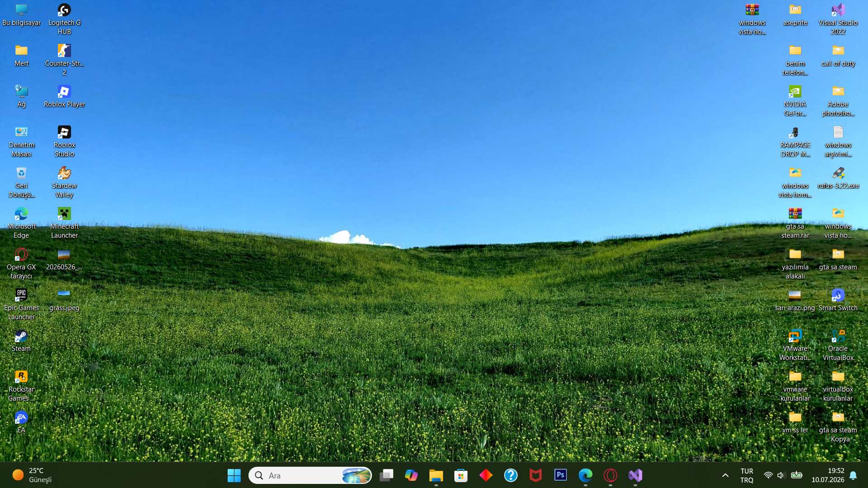The width and height of the screenshot is (868, 488).
Task: Select the vmware kurulanlar folder
Action: tap(795, 386)
